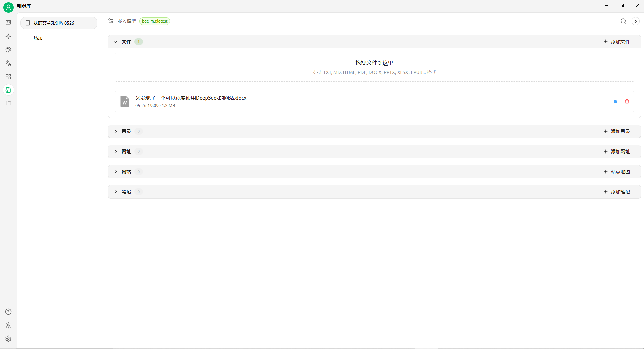Click 添加文件 button

click(x=617, y=42)
